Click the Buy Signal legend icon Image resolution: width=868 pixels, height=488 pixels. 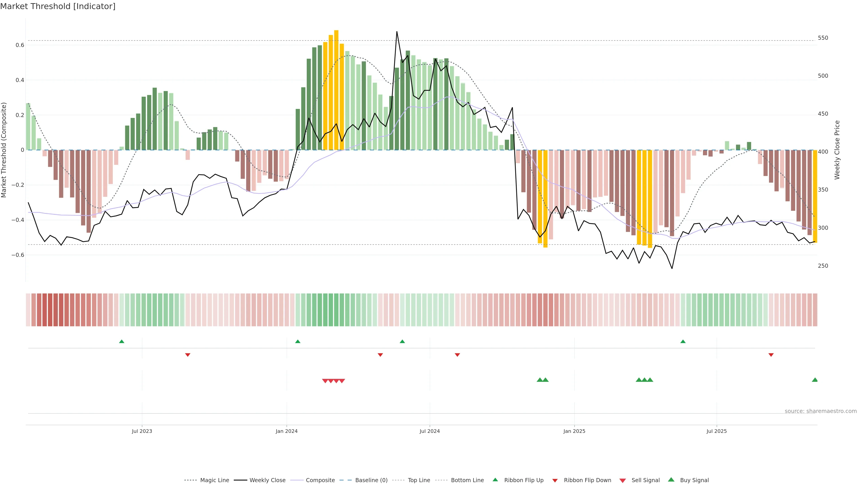point(671,480)
